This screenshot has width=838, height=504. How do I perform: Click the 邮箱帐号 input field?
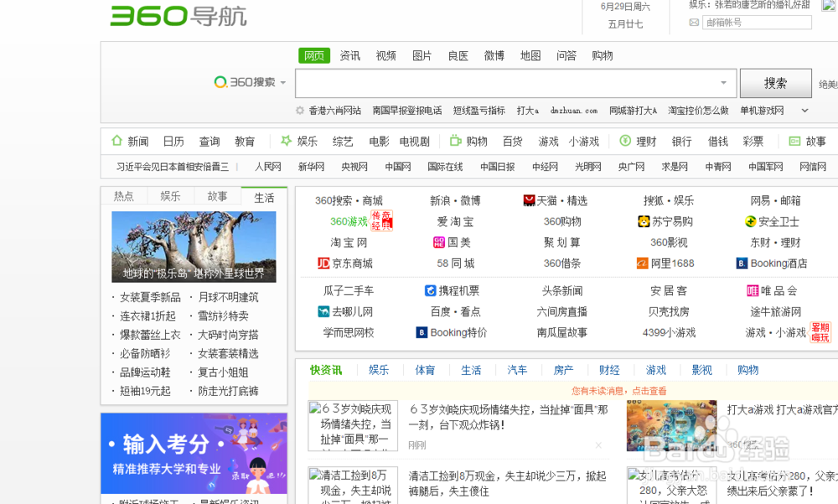tap(757, 23)
